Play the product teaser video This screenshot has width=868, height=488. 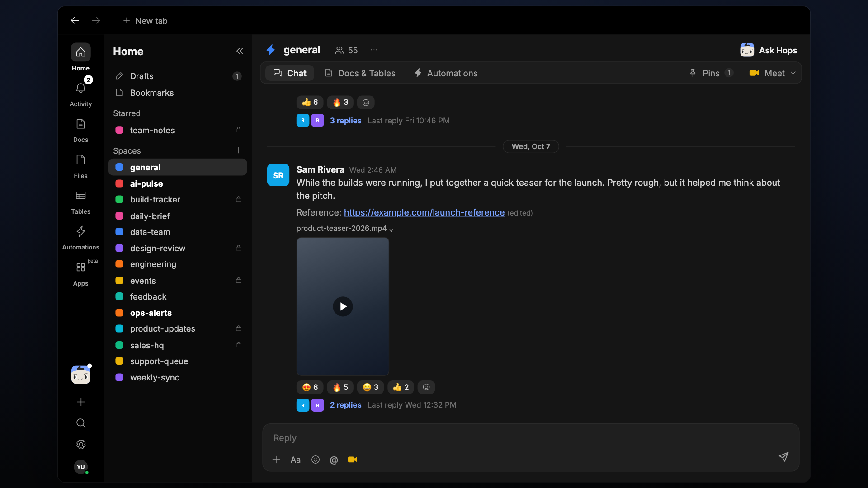[x=343, y=306]
